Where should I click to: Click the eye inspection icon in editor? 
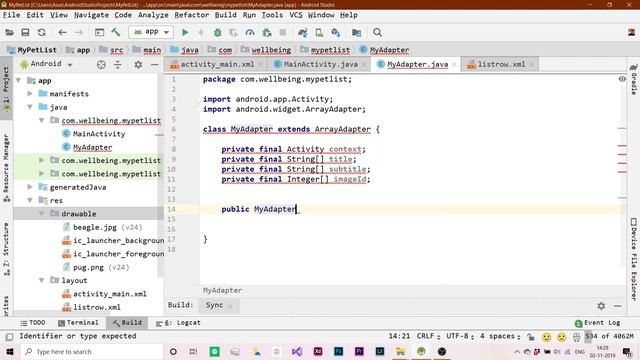[x=622, y=79]
